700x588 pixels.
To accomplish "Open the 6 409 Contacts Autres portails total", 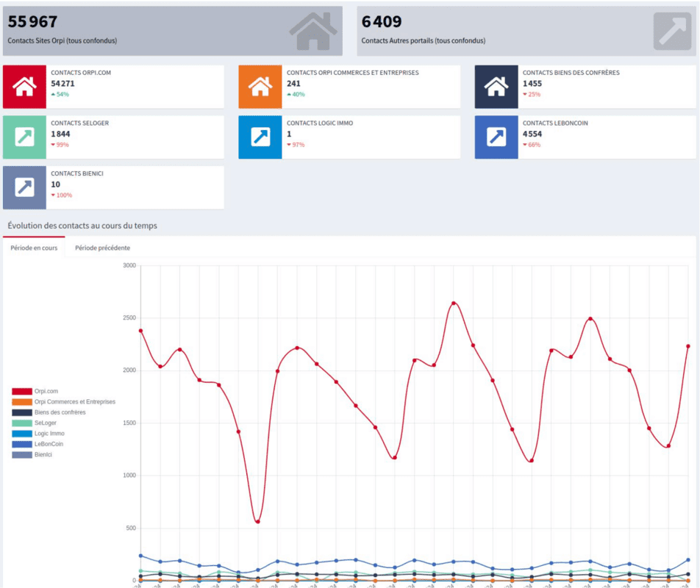I will (x=382, y=22).
